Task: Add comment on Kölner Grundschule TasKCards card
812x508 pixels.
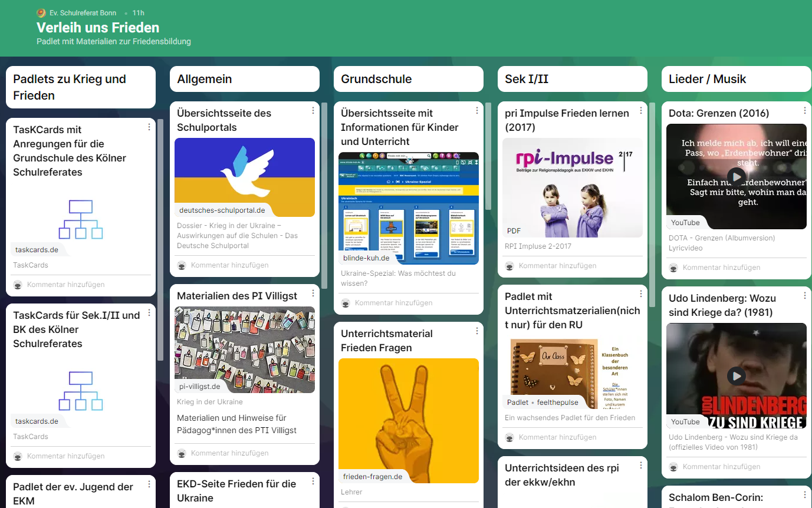Action: [65, 285]
